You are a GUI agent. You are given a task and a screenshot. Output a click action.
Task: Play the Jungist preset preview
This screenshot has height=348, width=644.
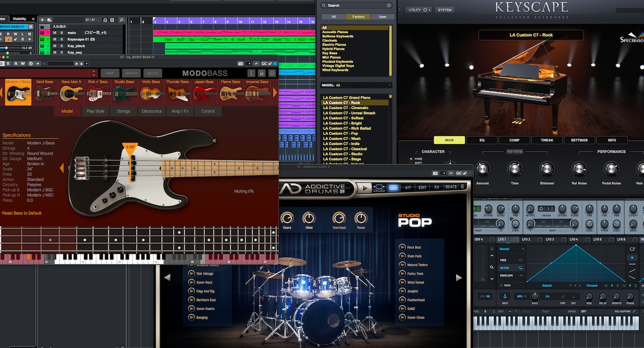coord(402,291)
